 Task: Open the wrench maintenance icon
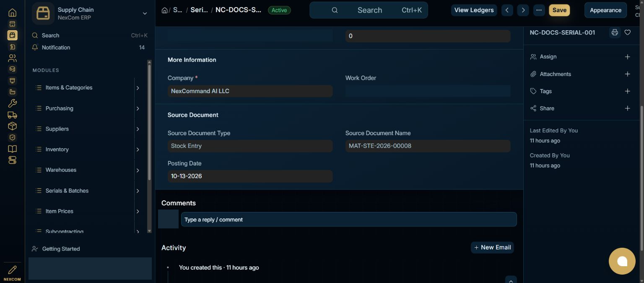tap(12, 103)
